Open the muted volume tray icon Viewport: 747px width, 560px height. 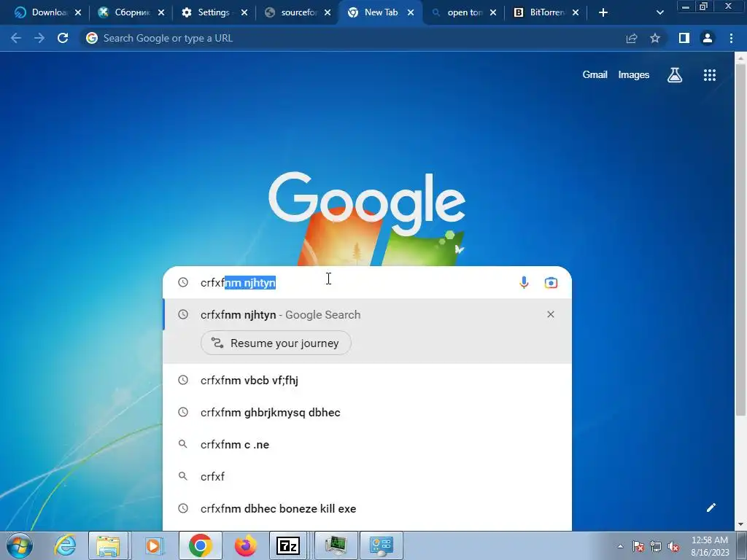coord(673,546)
